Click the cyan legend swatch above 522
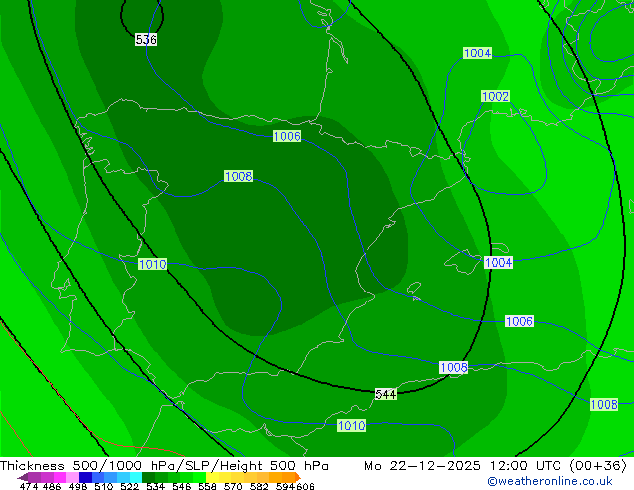The width and height of the screenshot is (634, 490). click(136, 477)
